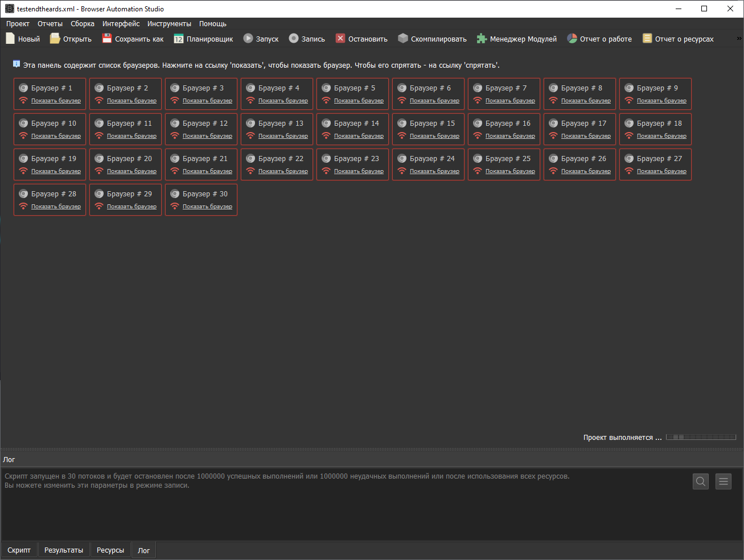Viewport: 744px width, 560px height.
Task: Open Менеджер Модулей puzzle icon
Action: 482,39
